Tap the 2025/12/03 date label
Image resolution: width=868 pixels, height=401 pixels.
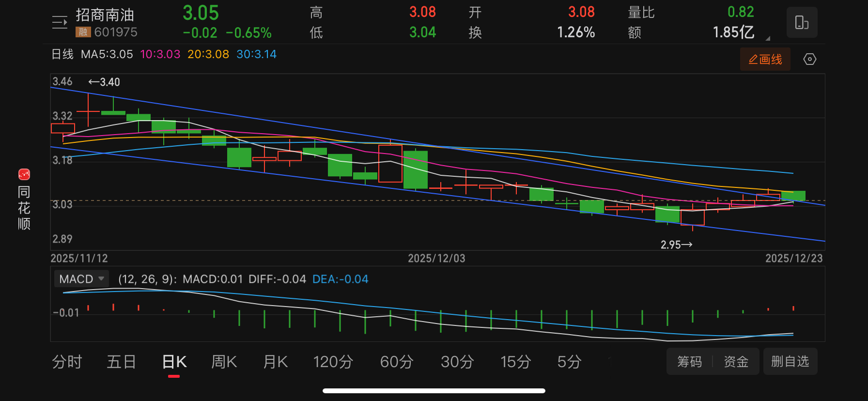pos(436,258)
